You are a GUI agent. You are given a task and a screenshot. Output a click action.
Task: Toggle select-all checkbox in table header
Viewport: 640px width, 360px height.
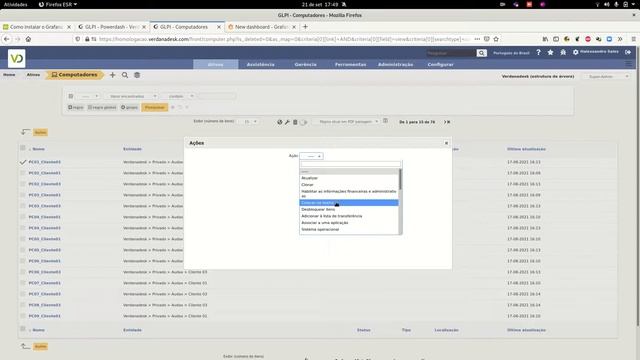(23, 148)
